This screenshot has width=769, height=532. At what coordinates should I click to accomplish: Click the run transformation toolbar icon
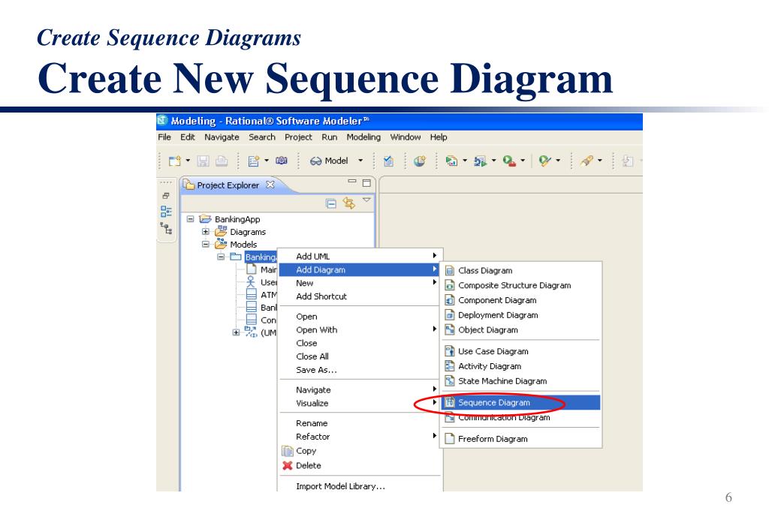click(x=480, y=161)
